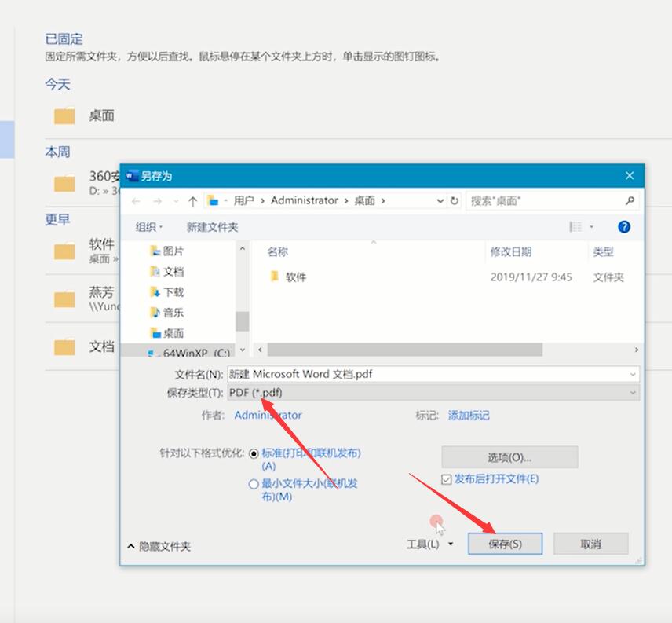Toggle 发布后打开文件 checkbox

pyautogui.click(x=446, y=479)
